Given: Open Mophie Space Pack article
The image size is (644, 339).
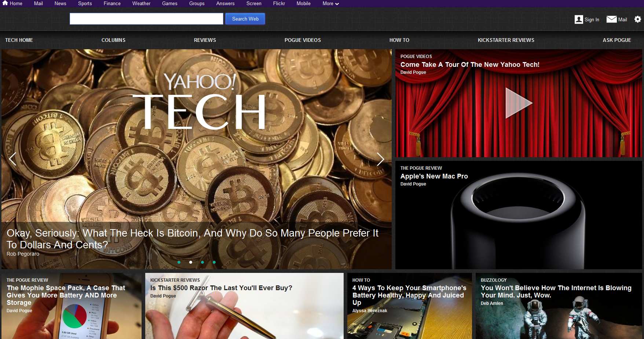Looking at the screenshot, I should [x=66, y=295].
